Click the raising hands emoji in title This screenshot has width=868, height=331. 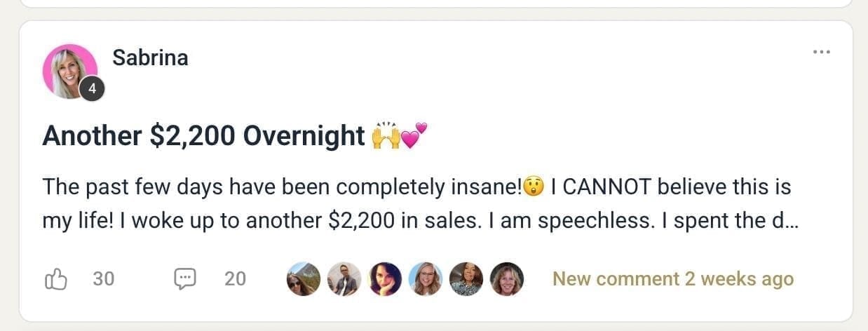click(386, 135)
